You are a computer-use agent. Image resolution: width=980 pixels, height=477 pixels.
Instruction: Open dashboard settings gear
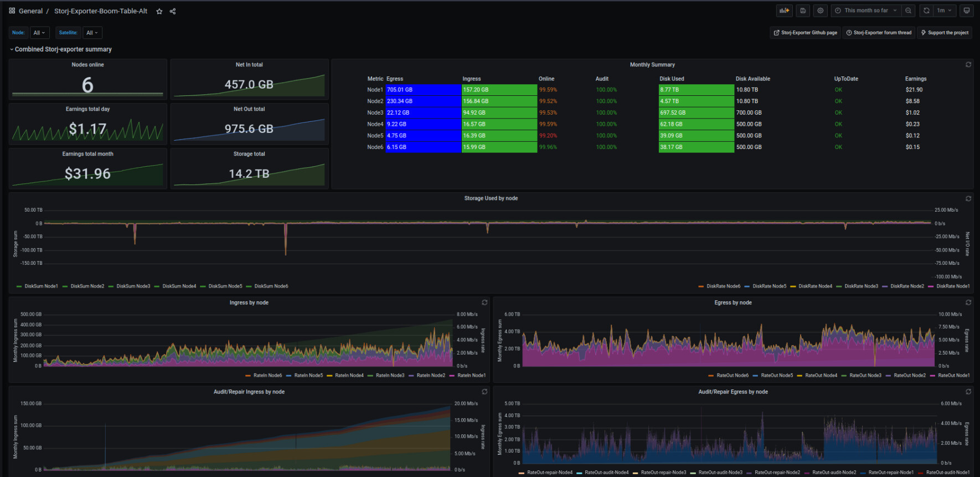point(821,11)
